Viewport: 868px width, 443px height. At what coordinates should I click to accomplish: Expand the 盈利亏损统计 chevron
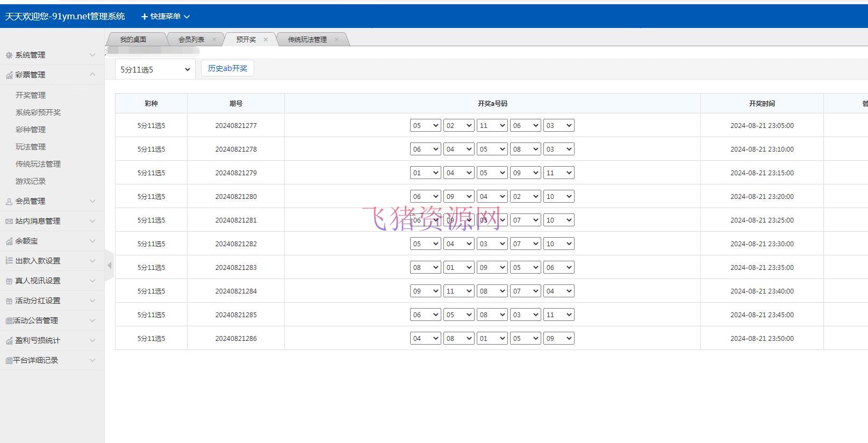[x=92, y=340]
